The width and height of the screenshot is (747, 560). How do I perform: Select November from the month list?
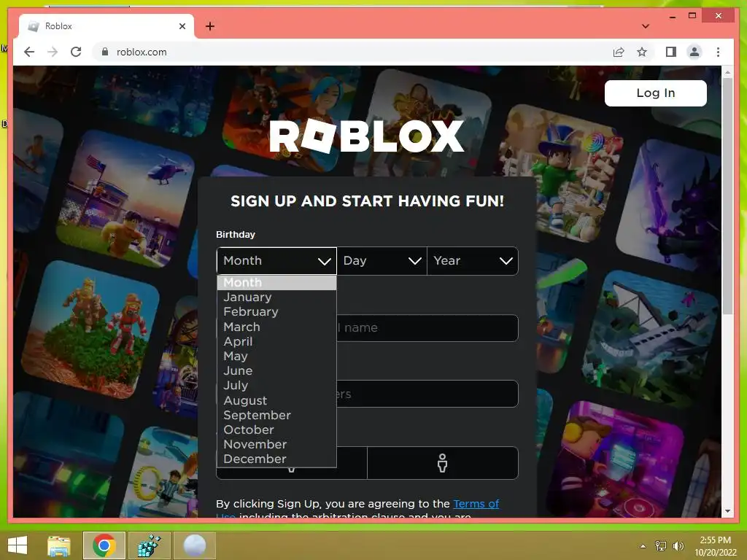pyautogui.click(x=276, y=444)
